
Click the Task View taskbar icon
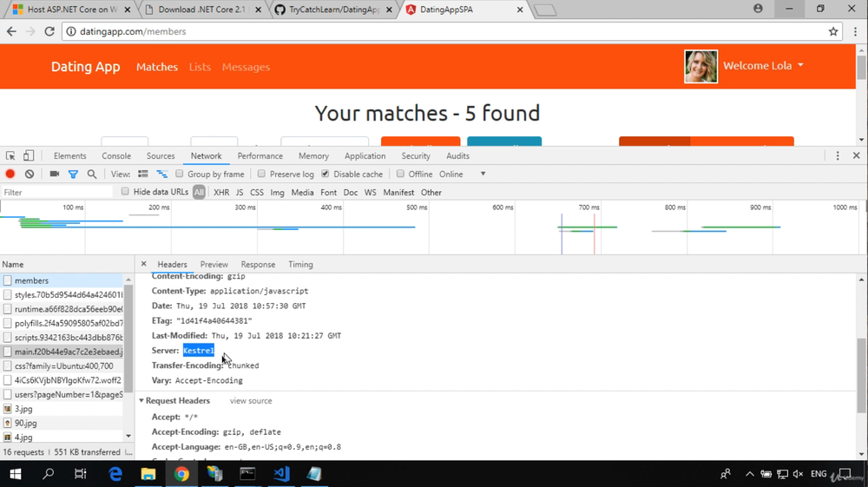click(80, 474)
